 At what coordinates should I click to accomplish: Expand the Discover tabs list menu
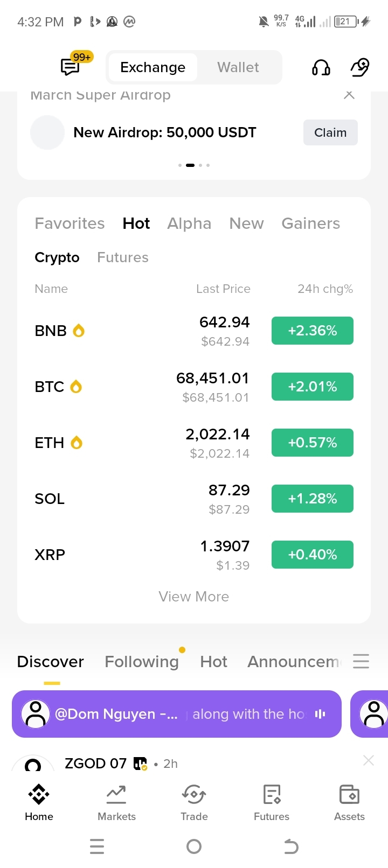tap(361, 661)
